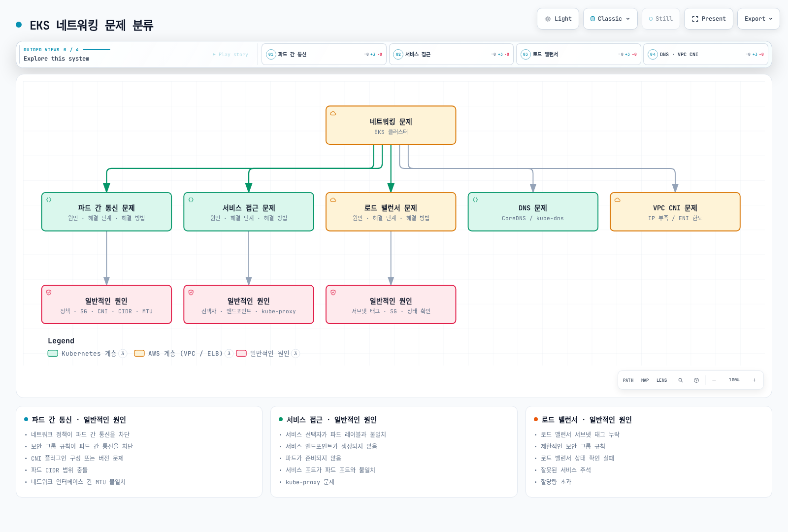This screenshot has width=788, height=532.
Task: Click the code icon on DNS 문제 node
Action: pyautogui.click(x=475, y=200)
